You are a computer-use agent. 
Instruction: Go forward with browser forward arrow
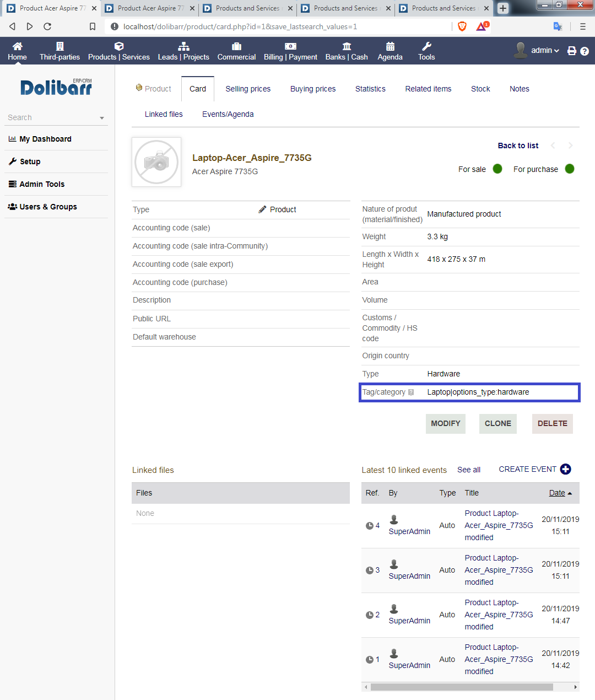[30, 26]
